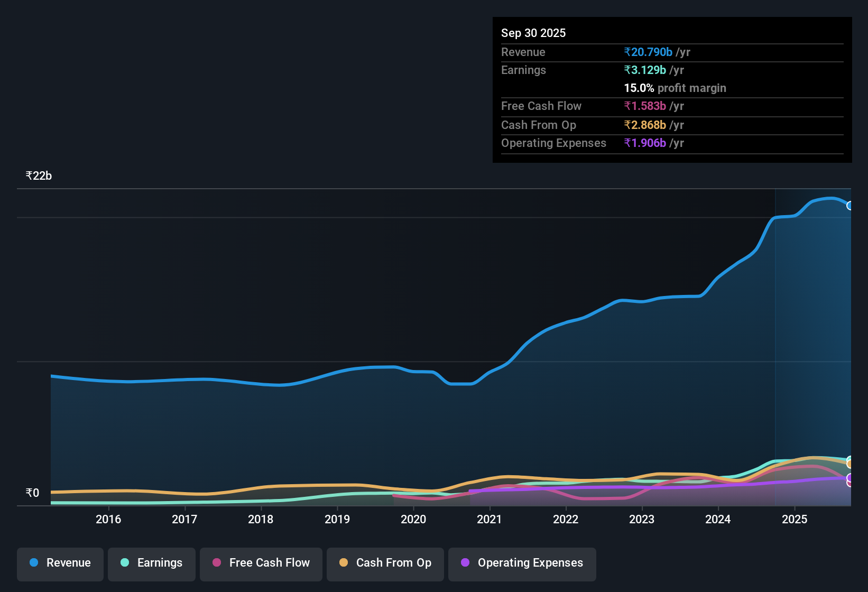Select the 2025 axis label
This screenshot has width=868, height=592.
pos(795,519)
